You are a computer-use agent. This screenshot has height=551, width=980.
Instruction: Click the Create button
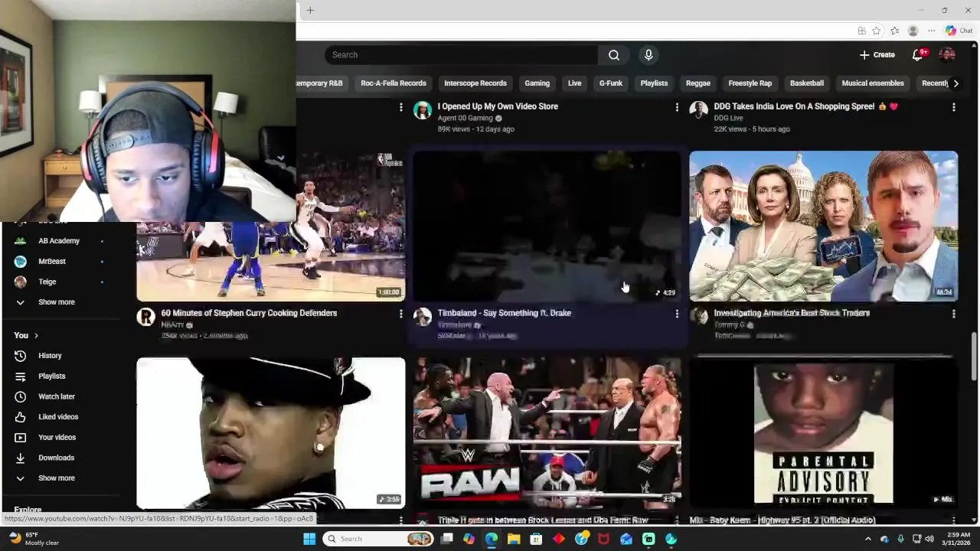(877, 55)
